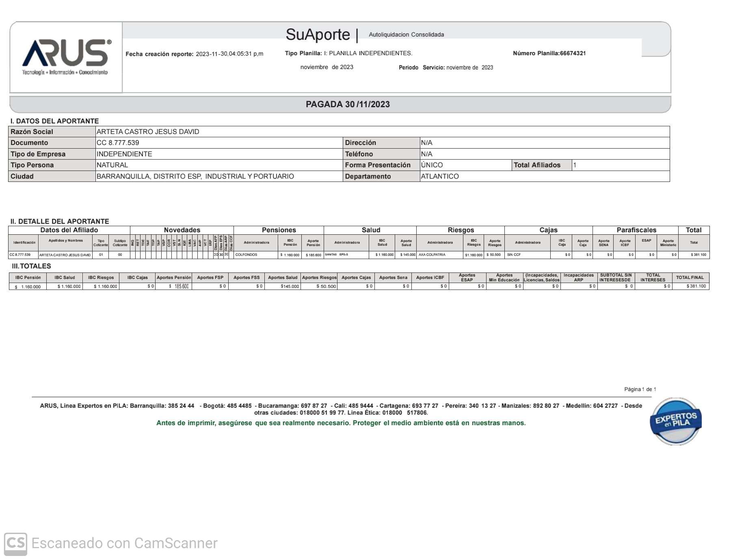The width and height of the screenshot is (731, 560).
Task: Click the Documento value CC 8.777.539
Action: click(118, 143)
